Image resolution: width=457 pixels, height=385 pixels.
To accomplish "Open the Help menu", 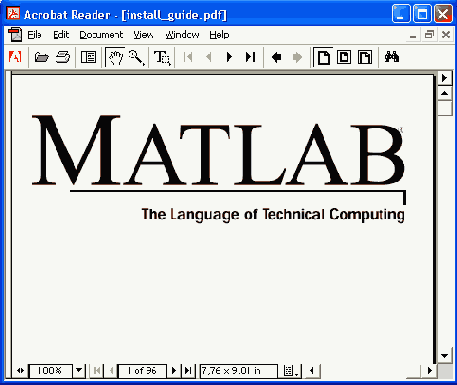I will (x=219, y=35).
